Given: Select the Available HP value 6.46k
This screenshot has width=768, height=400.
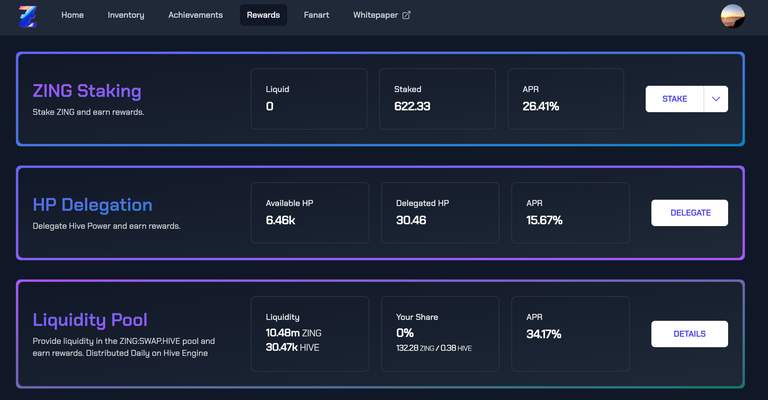Looking at the screenshot, I should point(281,220).
